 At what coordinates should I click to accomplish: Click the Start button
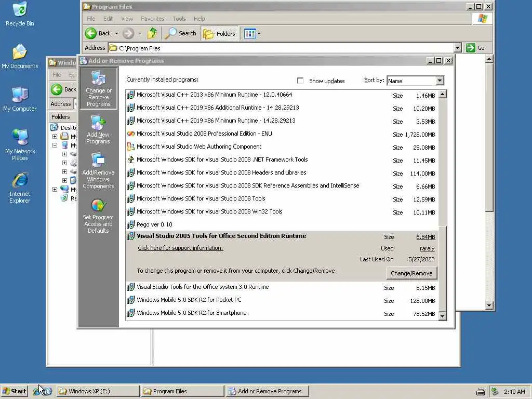coord(14,391)
